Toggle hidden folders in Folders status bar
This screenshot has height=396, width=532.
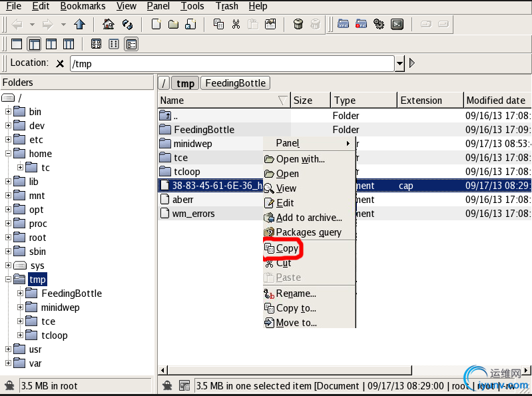coord(9,385)
